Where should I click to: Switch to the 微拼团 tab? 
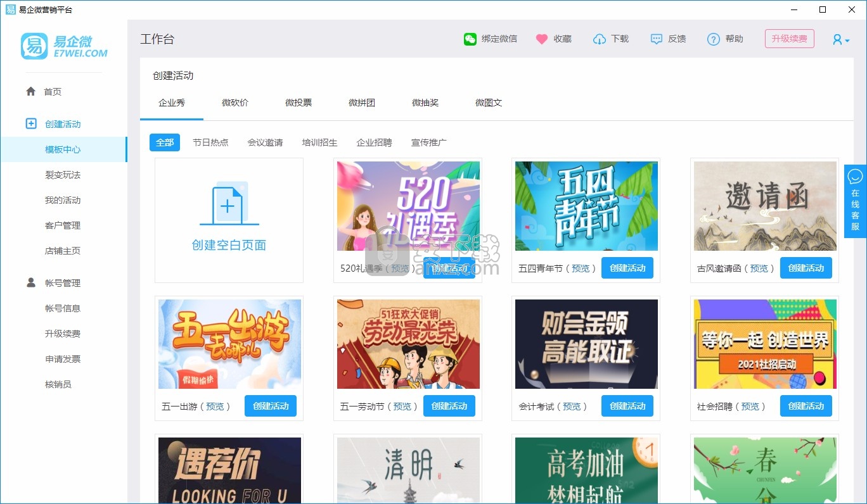click(362, 103)
